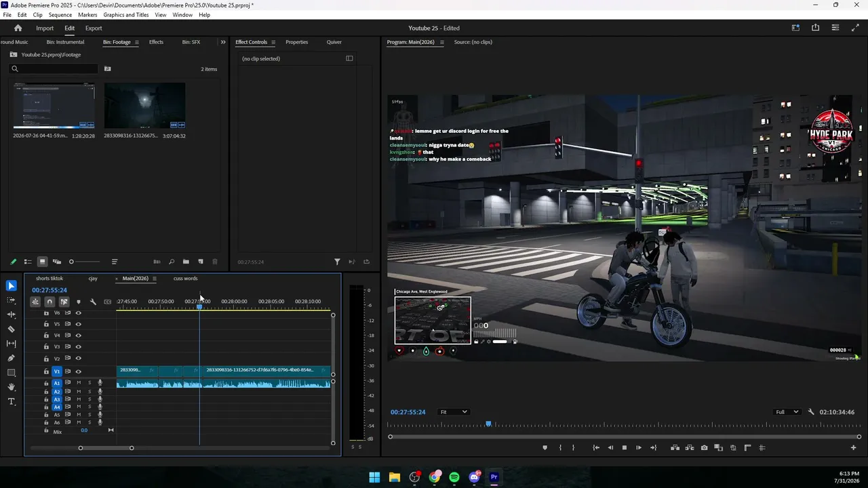Select the 2833098316 clip thumbnail in bin

pos(144,106)
